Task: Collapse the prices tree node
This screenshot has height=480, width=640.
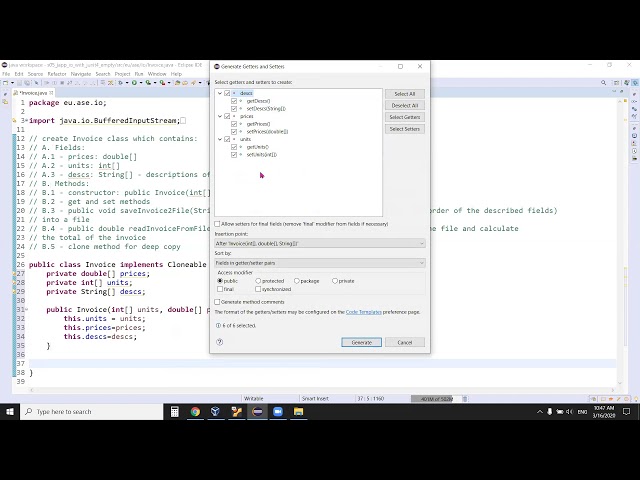Action: tap(220, 116)
